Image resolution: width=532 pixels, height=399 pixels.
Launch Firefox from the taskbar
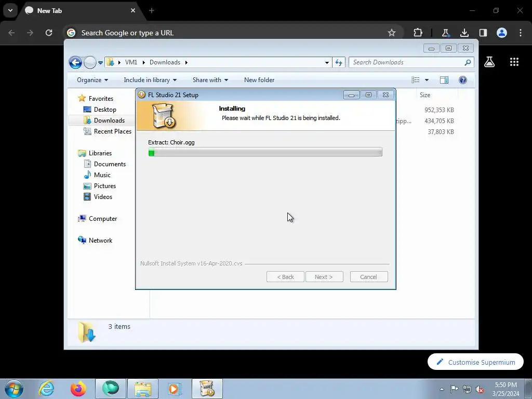click(x=78, y=389)
